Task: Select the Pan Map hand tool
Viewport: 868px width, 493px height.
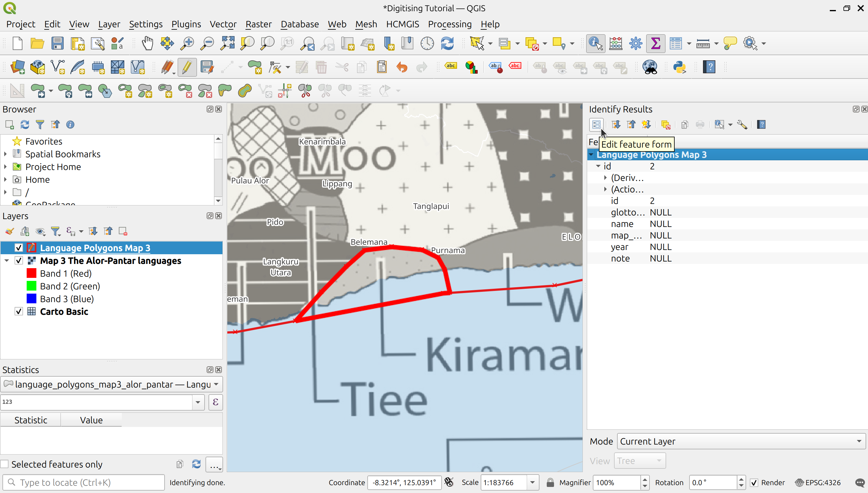Action: (147, 43)
